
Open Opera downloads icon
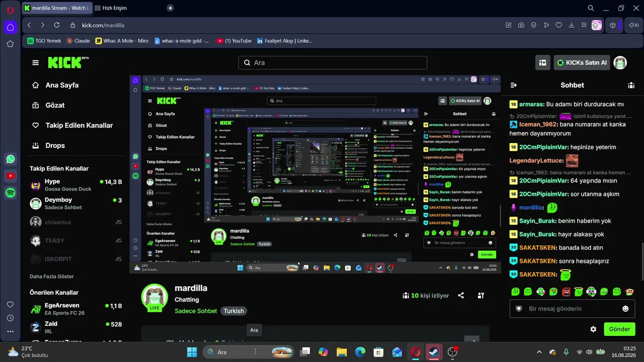[571, 25]
